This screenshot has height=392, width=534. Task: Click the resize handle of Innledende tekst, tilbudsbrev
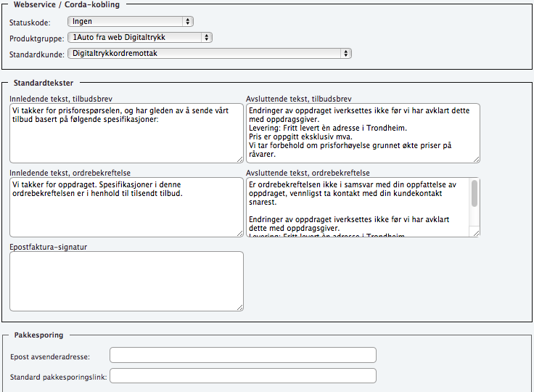tap(239, 158)
